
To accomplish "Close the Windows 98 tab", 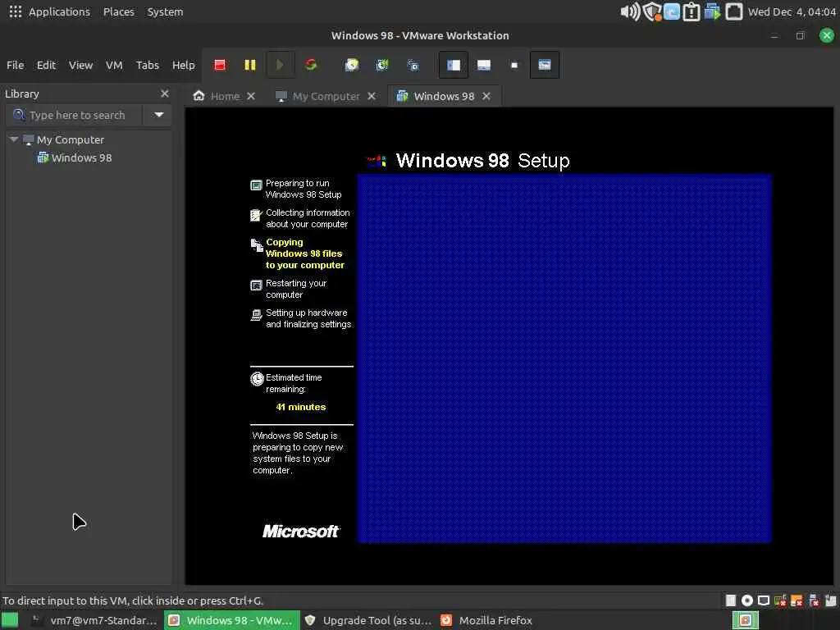I will point(486,96).
